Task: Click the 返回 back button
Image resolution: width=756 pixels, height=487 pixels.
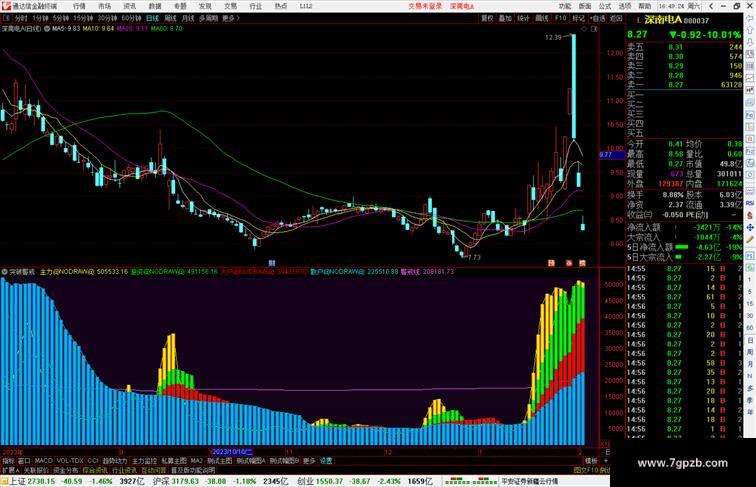Action: tap(616, 18)
